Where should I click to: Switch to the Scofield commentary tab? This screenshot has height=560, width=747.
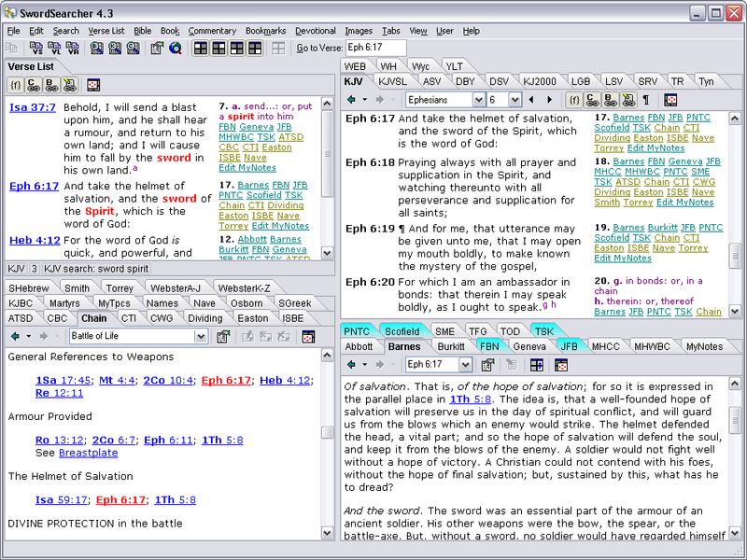(x=402, y=331)
